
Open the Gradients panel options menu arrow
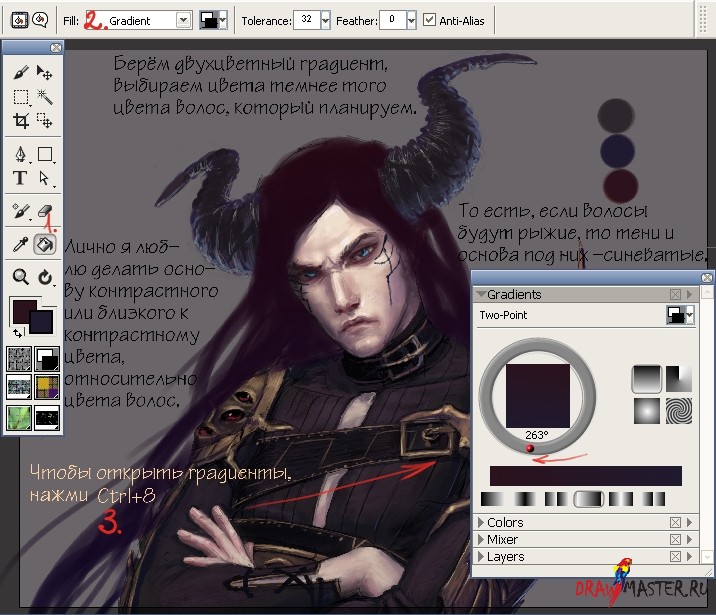pos(690,294)
